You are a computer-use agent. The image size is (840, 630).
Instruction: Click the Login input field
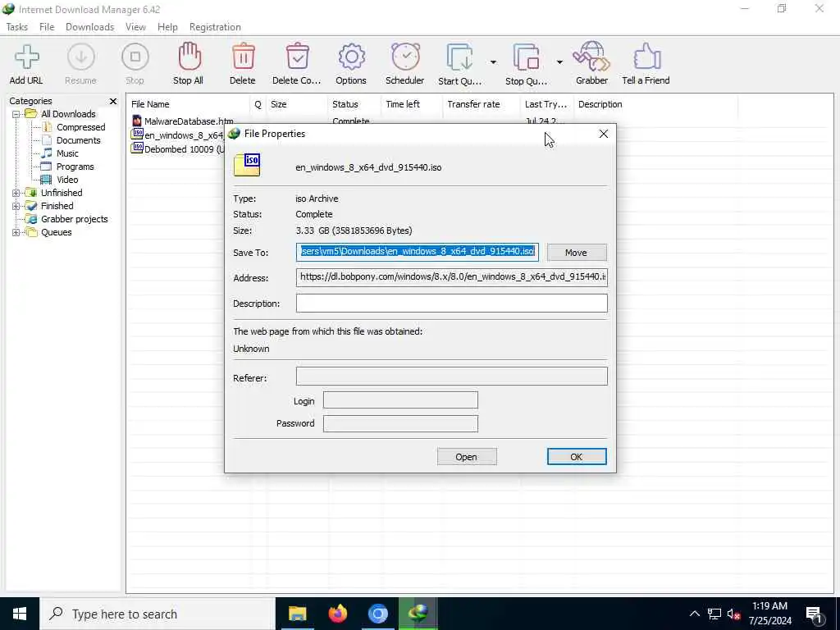point(400,400)
